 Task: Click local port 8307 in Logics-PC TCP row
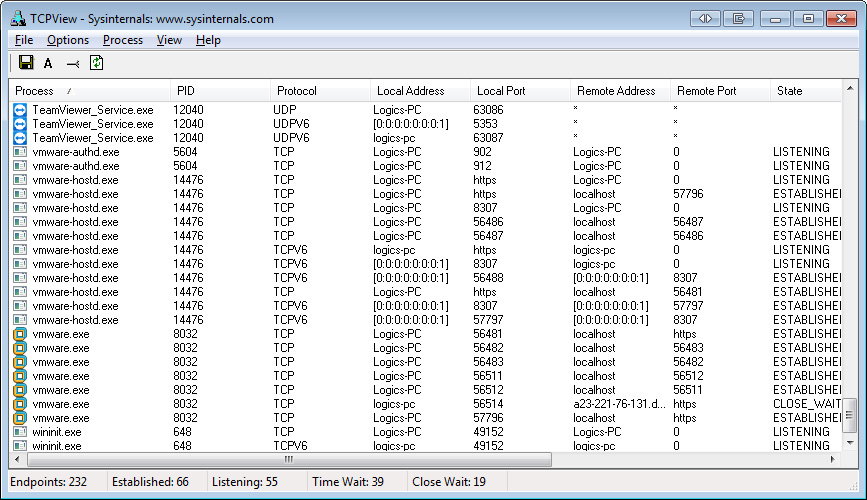pos(485,207)
